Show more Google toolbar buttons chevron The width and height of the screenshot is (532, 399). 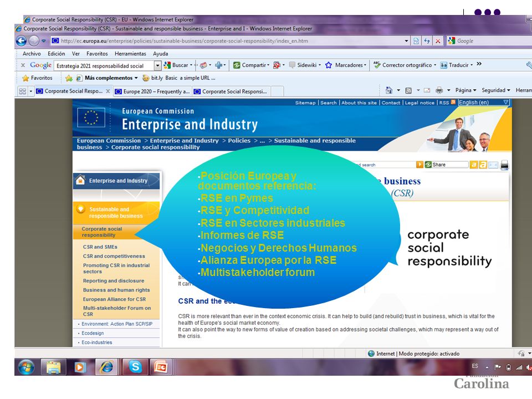coord(479,64)
